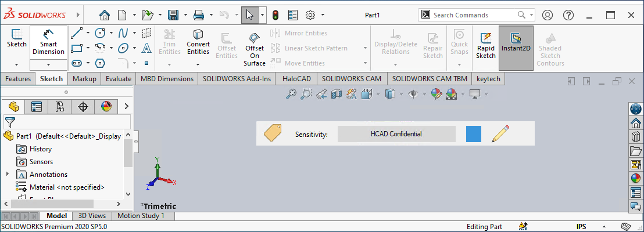Screen dimensions: 644x232
Task: Start the Rapid Sketch tool
Action: pos(485,45)
